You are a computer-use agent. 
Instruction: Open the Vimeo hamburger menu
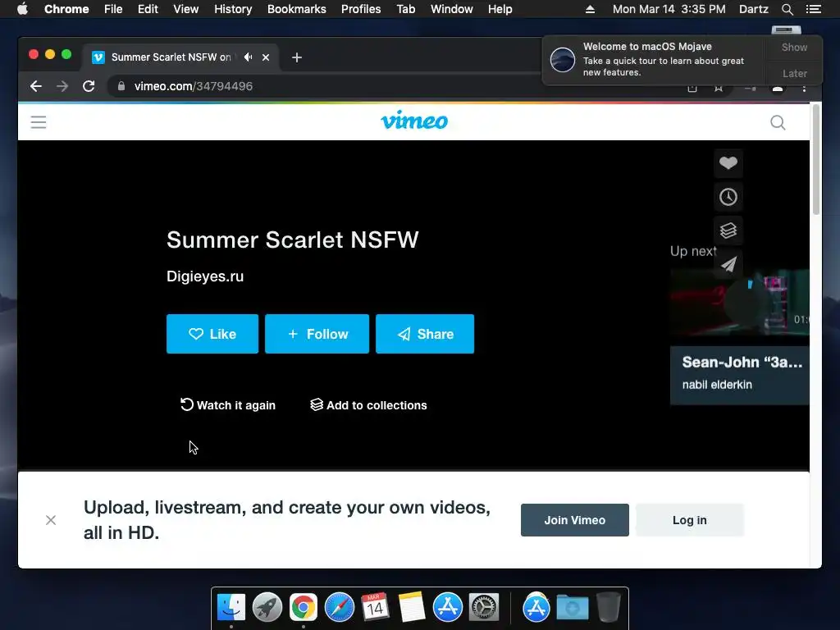[x=39, y=122]
